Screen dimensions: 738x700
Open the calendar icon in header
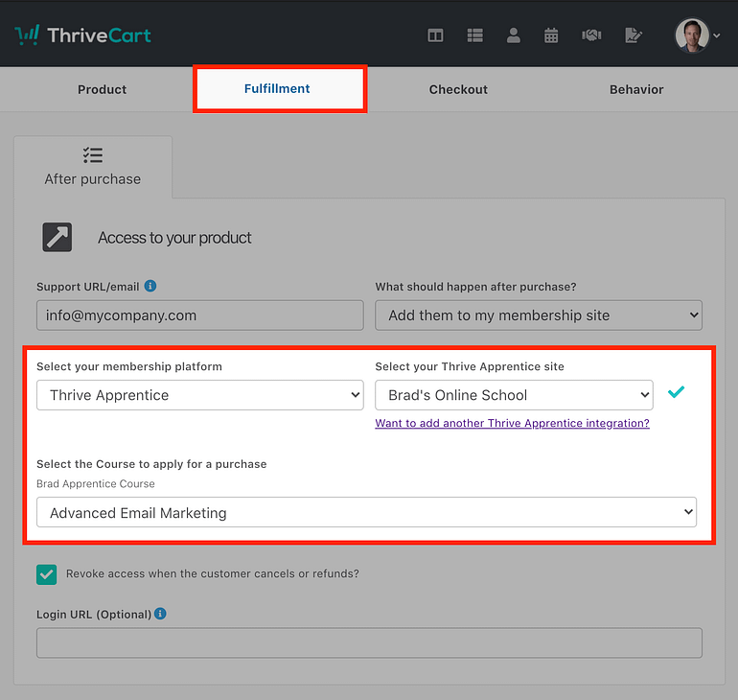[551, 35]
